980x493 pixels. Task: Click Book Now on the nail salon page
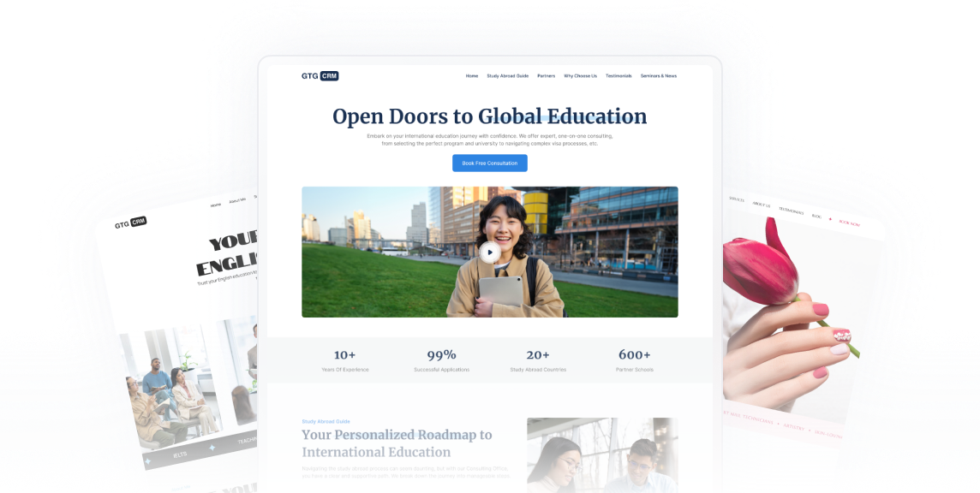(x=849, y=223)
